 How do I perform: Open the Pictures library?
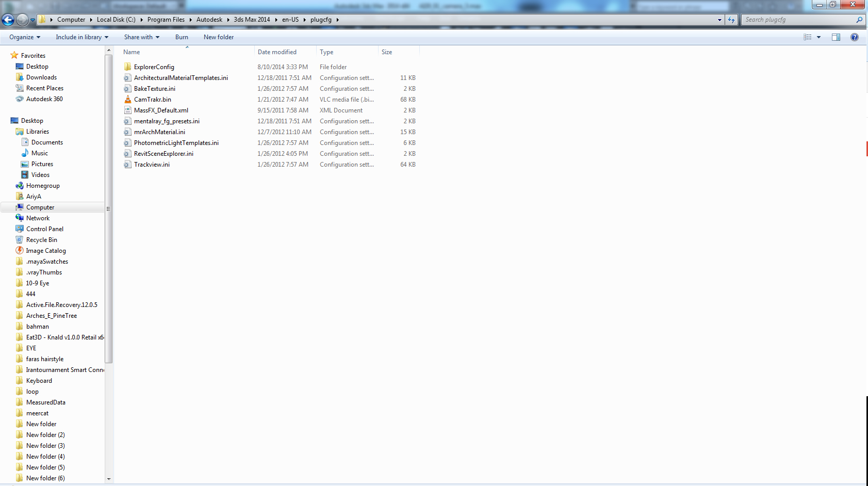(x=42, y=164)
